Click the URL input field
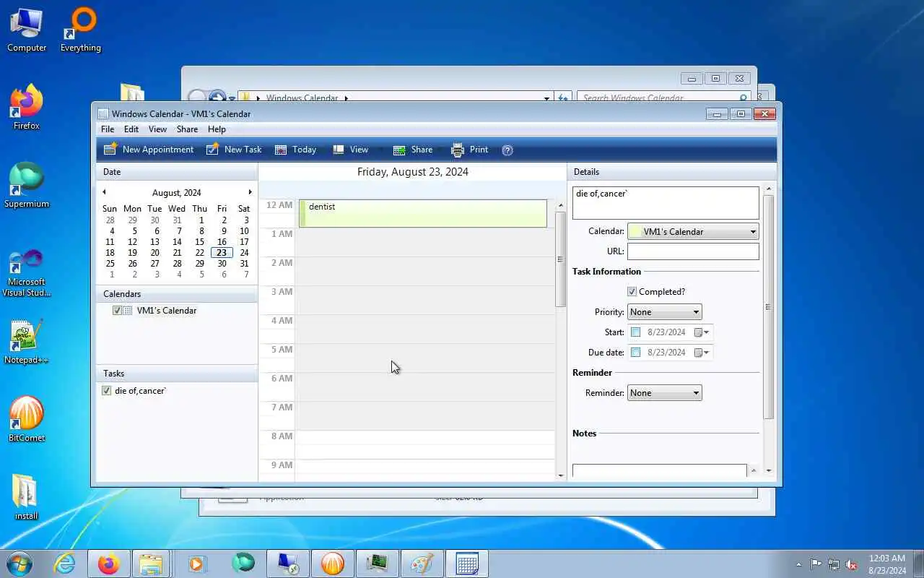The image size is (924, 578). pos(693,251)
